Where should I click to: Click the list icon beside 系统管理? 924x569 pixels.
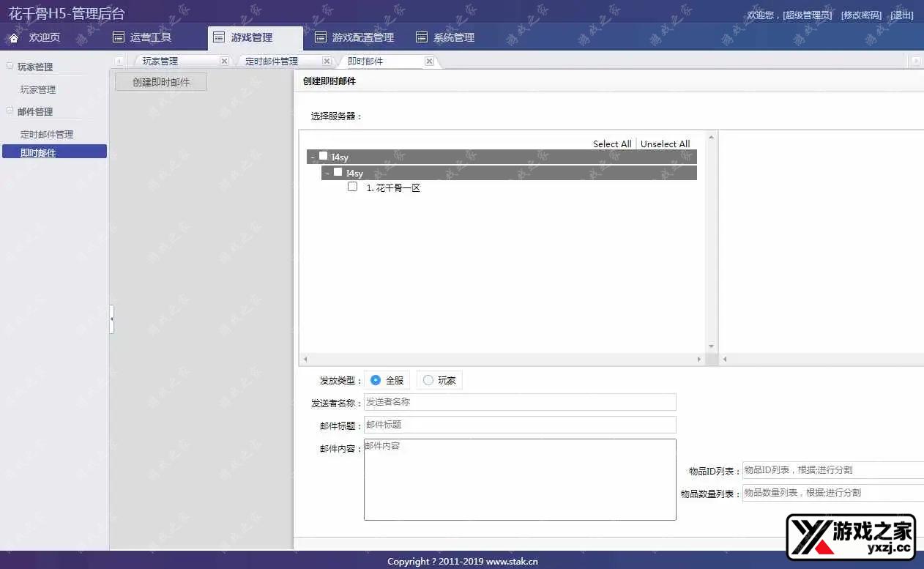(421, 37)
